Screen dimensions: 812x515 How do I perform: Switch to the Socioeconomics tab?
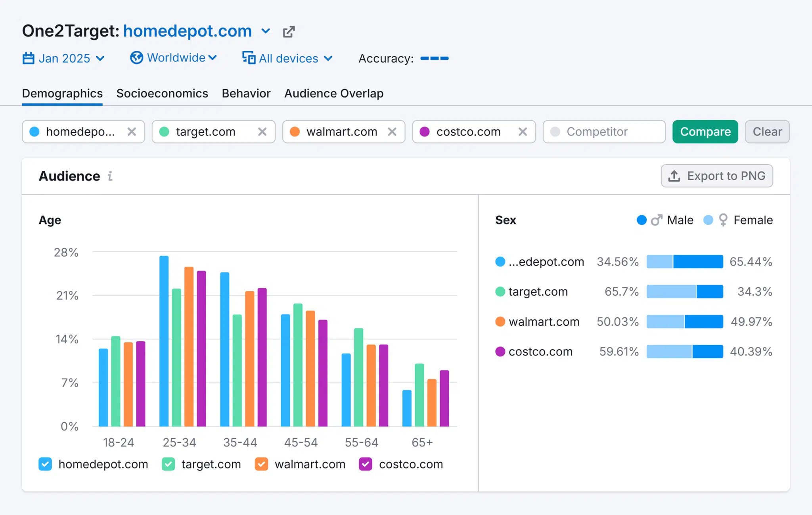162,93
